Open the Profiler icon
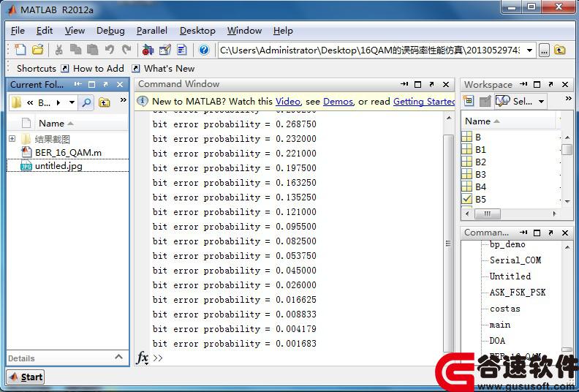The width and height of the screenshot is (579, 392). pos(182,50)
